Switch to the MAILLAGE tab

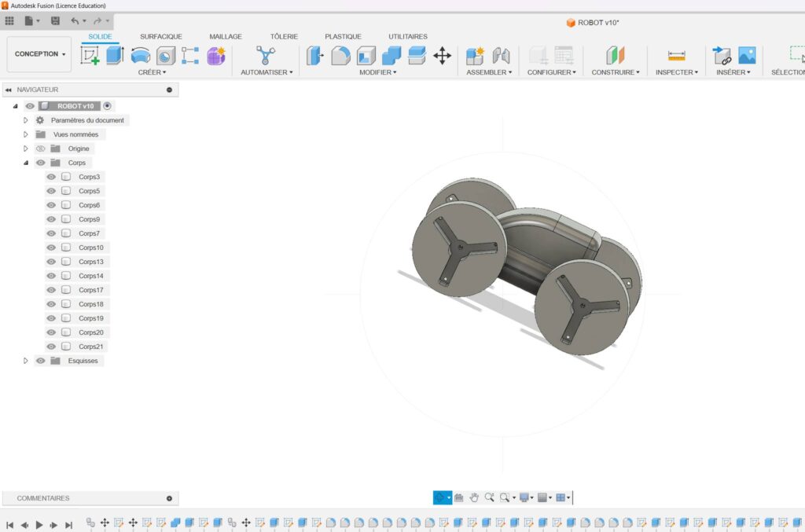pos(226,36)
